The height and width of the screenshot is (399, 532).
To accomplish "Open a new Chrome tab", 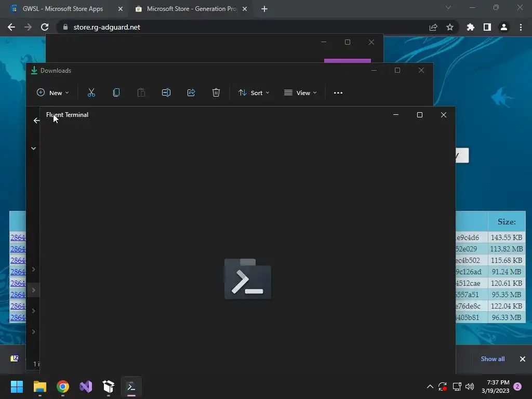I will [x=264, y=9].
